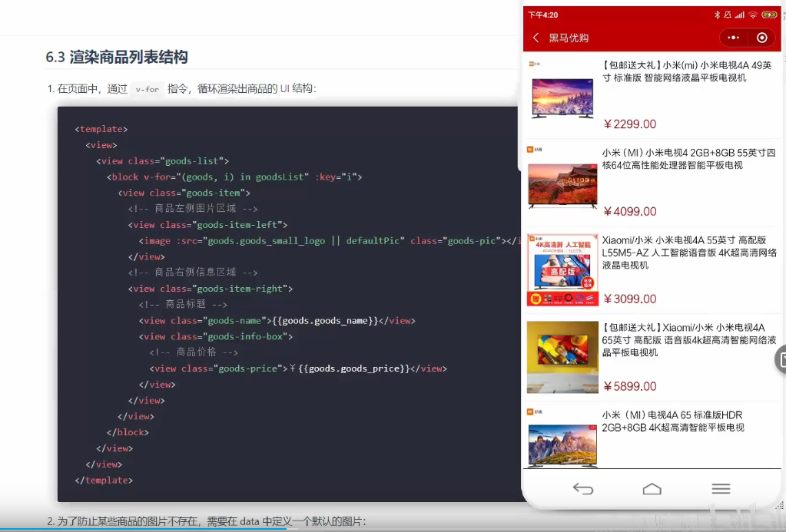Screen dimensions: 786x532
Task: Click the v-for inline code tag
Action: [147, 90]
